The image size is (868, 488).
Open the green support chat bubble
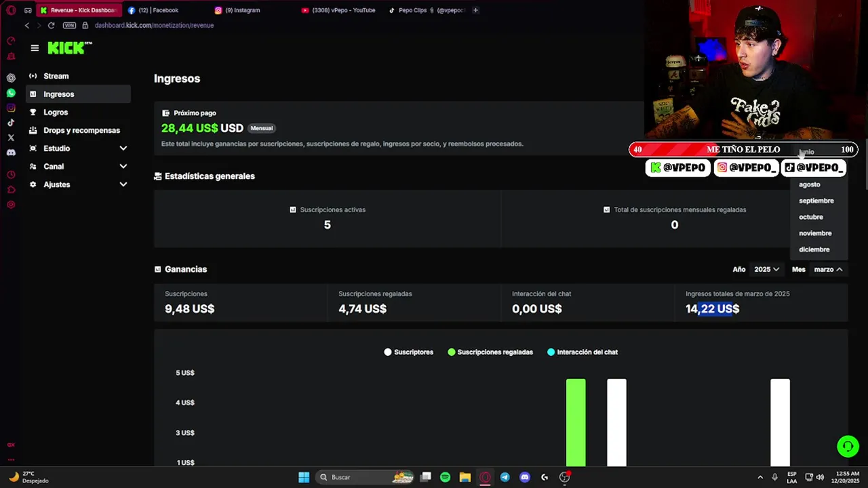[x=848, y=446]
